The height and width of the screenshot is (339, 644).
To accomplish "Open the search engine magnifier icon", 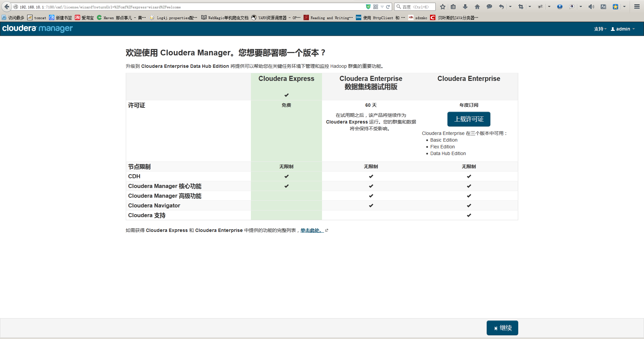I will coord(399,7).
